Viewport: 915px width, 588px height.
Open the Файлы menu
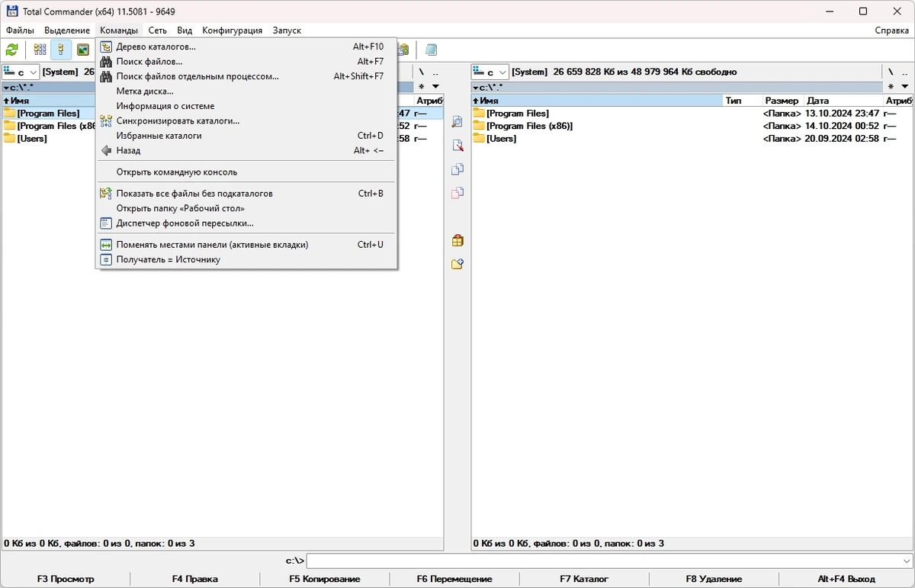point(20,31)
